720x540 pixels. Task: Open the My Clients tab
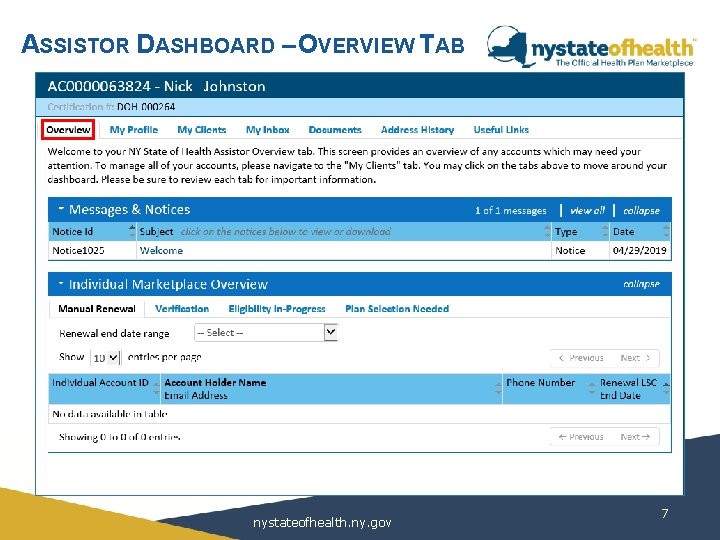[x=202, y=130]
